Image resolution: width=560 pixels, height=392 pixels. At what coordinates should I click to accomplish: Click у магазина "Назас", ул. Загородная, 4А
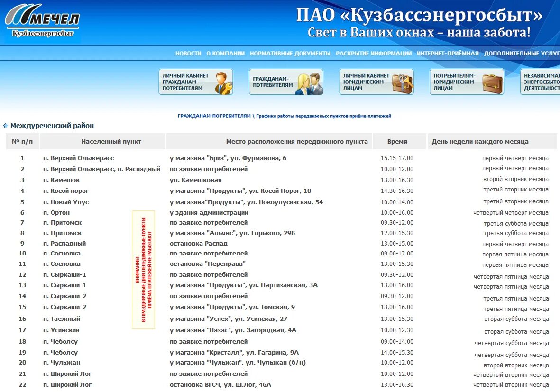click(x=233, y=330)
